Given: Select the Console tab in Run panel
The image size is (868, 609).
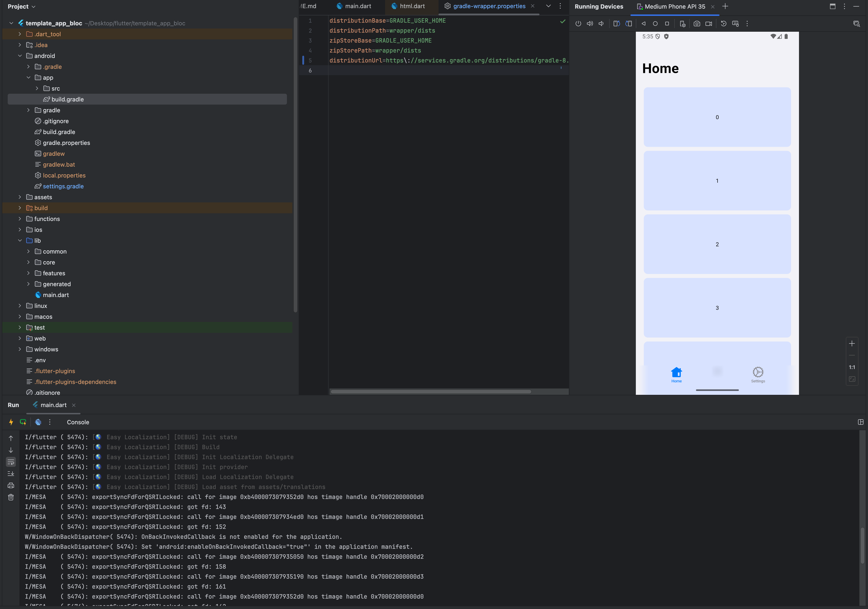Looking at the screenshot, I should pos(78,422).
